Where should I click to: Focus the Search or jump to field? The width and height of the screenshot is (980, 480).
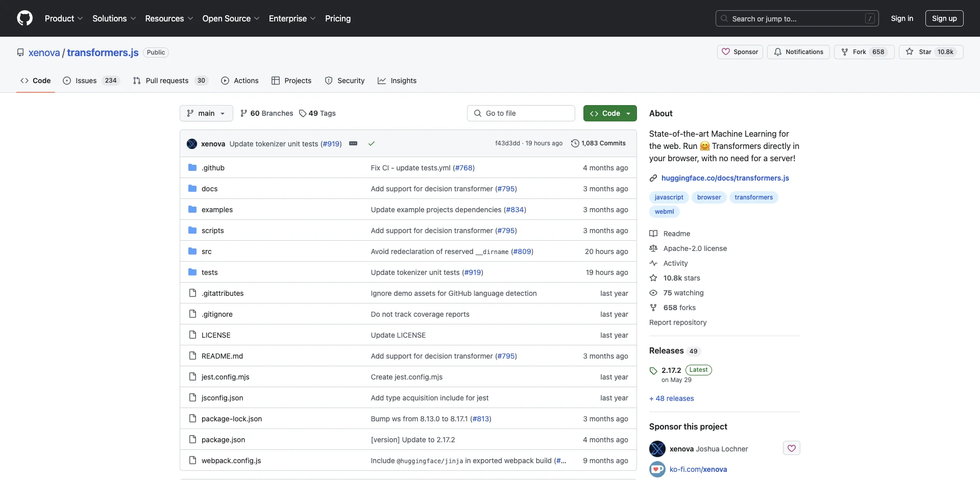point(797,18)
